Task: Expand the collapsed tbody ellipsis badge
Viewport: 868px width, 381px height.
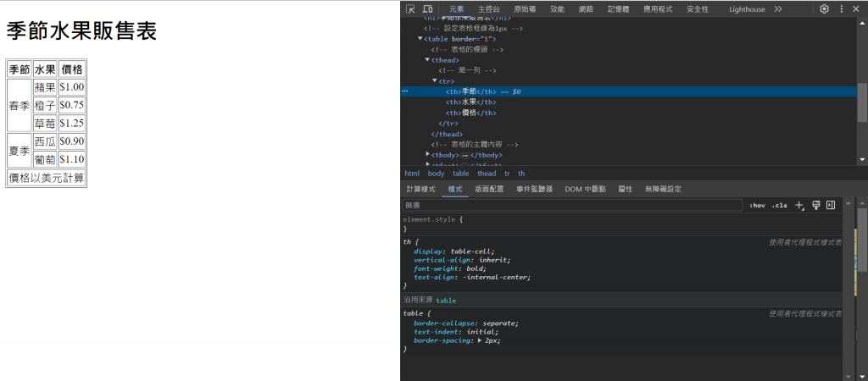Action: [x=465, y=156]
